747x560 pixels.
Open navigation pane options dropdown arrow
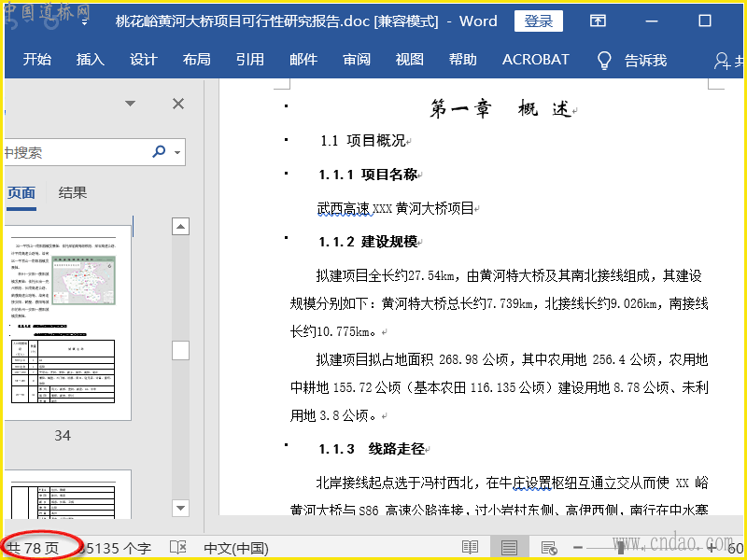(x=130, y=104)
